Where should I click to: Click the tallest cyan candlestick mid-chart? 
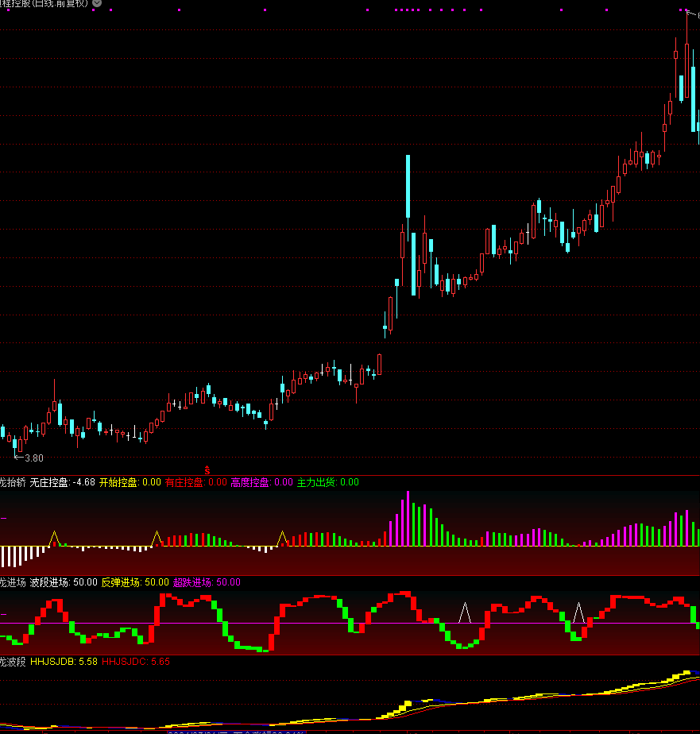tap(408, 186)
